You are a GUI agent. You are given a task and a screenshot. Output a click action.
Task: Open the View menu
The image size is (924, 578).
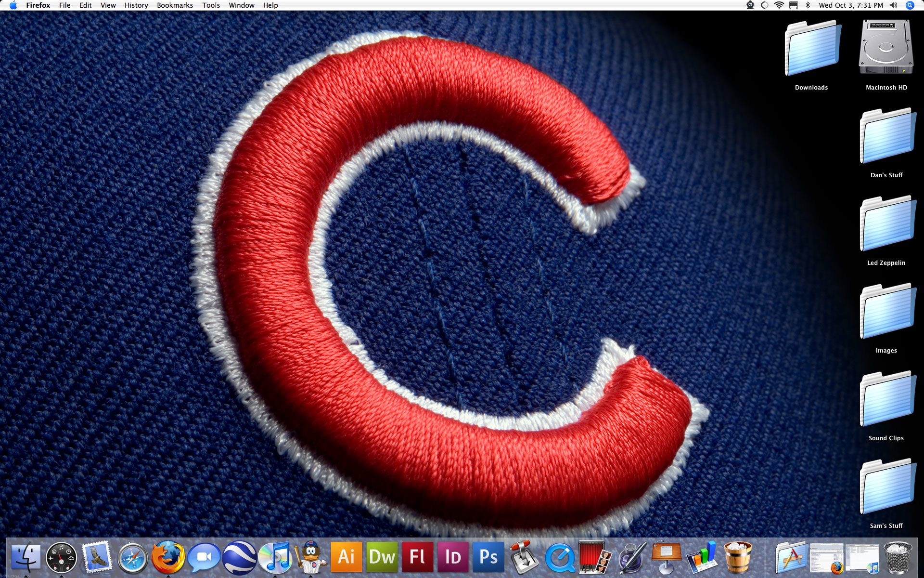108,5
